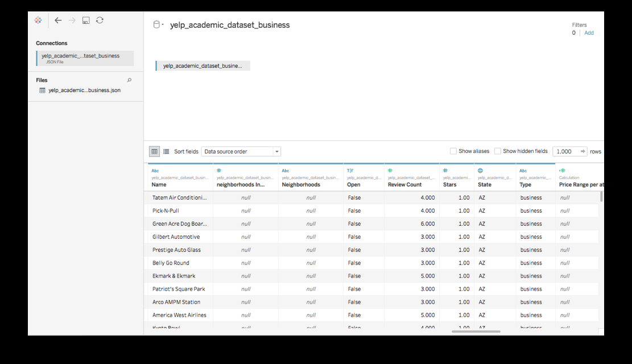The height and width of the screenshot is (364, 632).
Task: Select the yelp_academic_dataset_business JSON connection
Action: 85,58
